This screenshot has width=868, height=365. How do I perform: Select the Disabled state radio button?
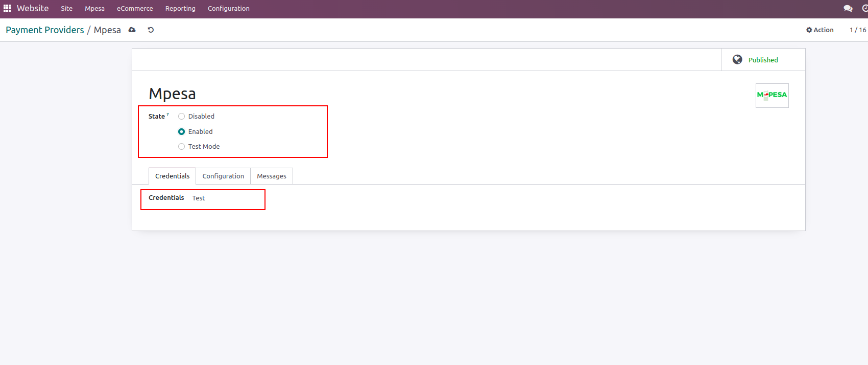tap(181, 117)
